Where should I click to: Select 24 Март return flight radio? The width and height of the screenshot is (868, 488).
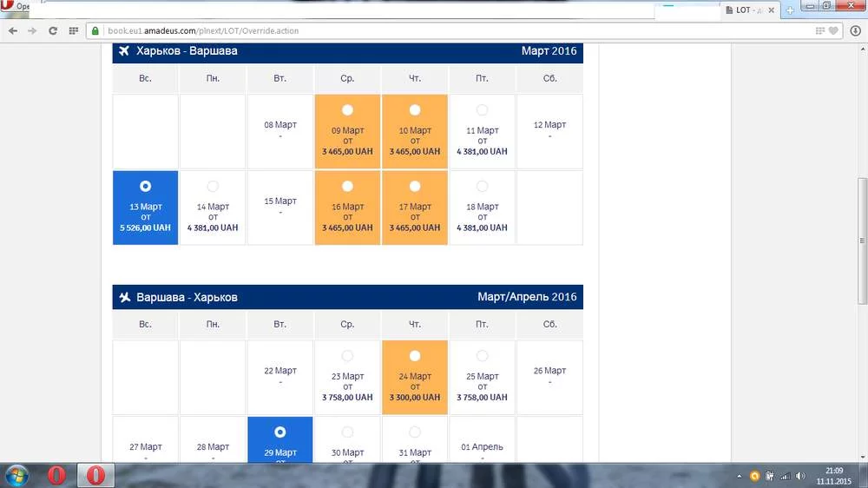pos(415,356)
